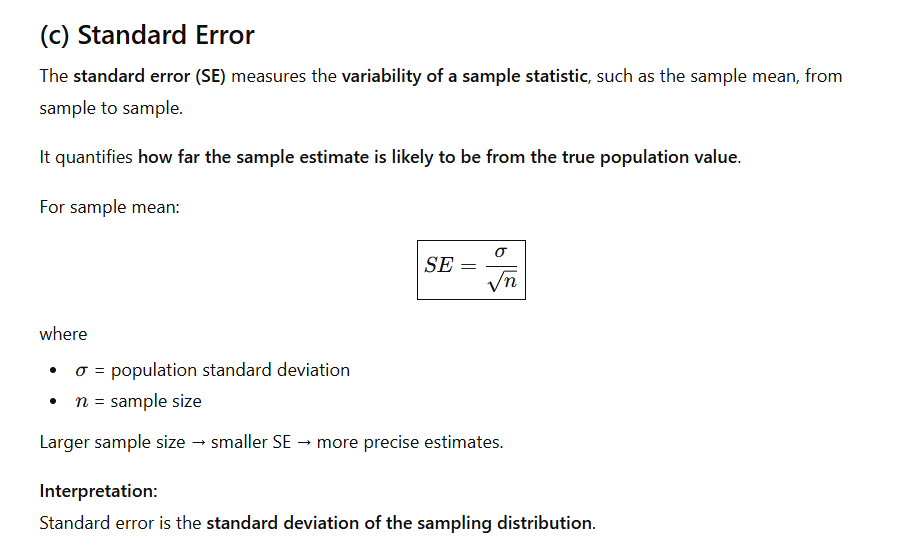The height and width of the screenshot is (557, 913).
Task: Click the bold "standard error (SE)" term
Action: 150,76
